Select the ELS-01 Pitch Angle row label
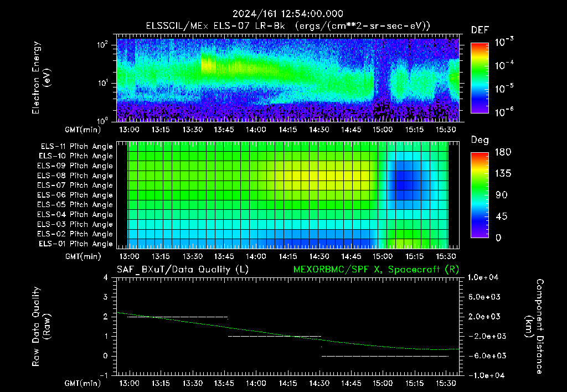 pyautogui.click(x=76, y=244)
